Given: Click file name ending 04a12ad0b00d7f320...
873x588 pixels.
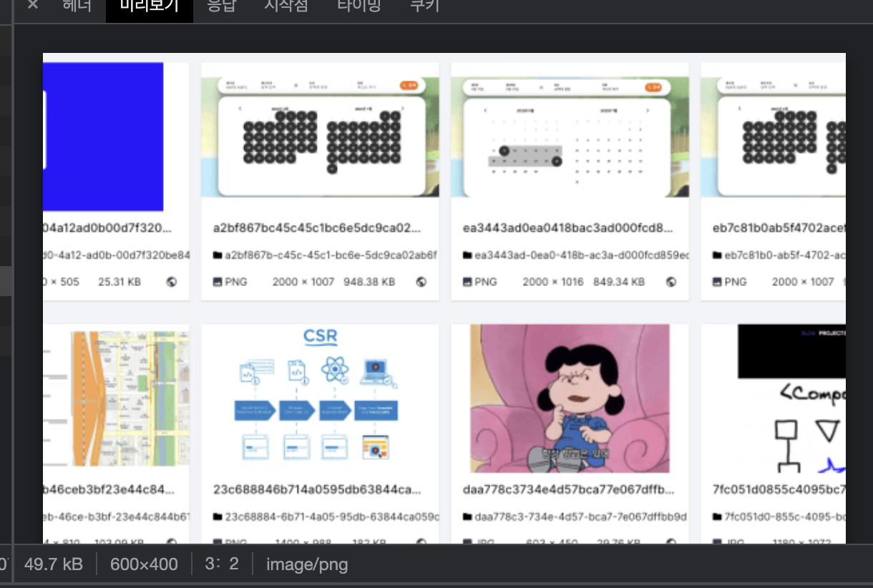Looking at the screenshot, I should [x=107, y=229].
